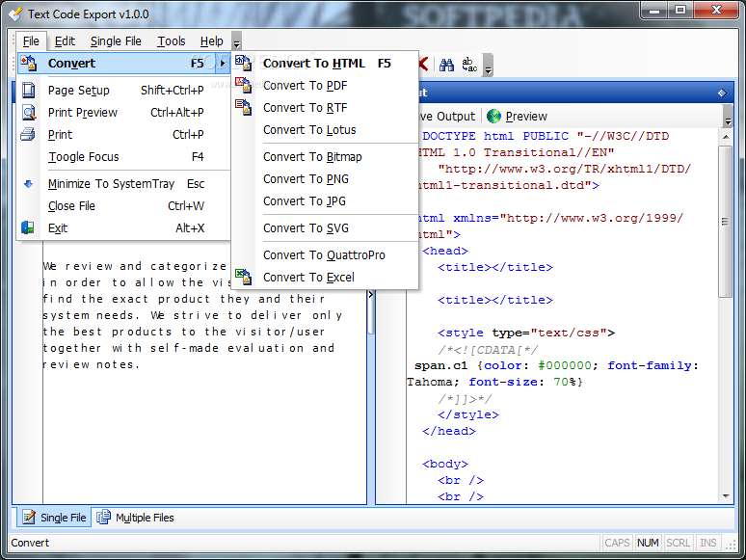Click the Convert menu item icon
The height and width of the screenshot is (560, 746).
click(x=28, y=64)
